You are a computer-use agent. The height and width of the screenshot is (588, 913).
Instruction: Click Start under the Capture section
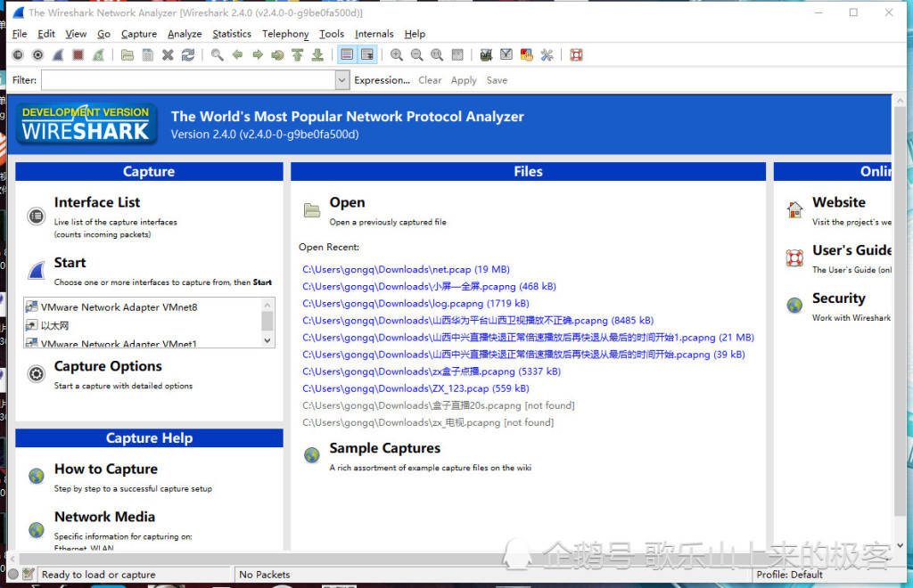pyautogui.click(x=70, y=263)
